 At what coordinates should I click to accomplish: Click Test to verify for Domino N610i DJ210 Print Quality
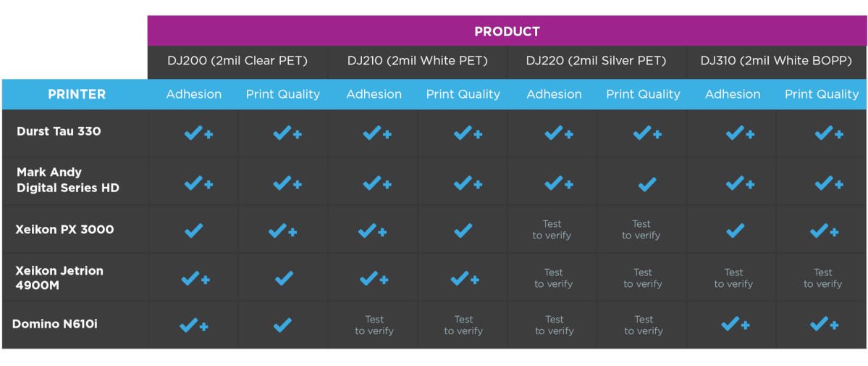point(463,325)
